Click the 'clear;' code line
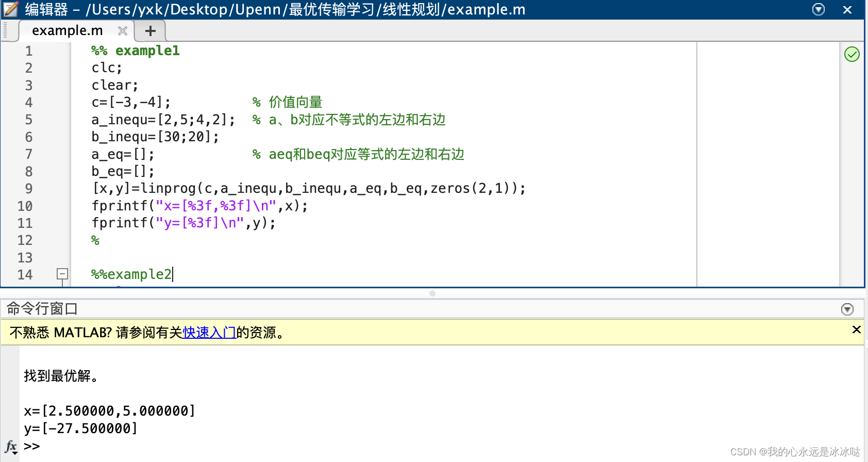The height and width of the screenshot is (462, 868). (115, 85)
